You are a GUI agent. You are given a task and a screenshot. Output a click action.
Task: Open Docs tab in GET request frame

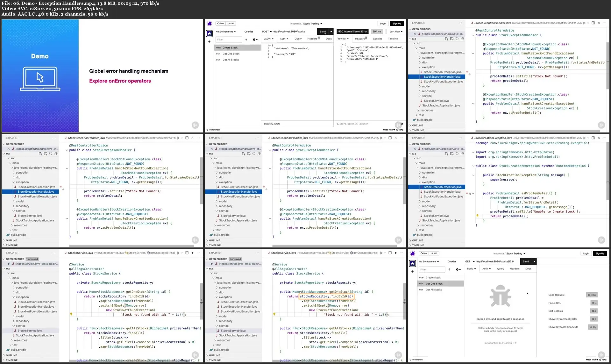coord(528,269)
